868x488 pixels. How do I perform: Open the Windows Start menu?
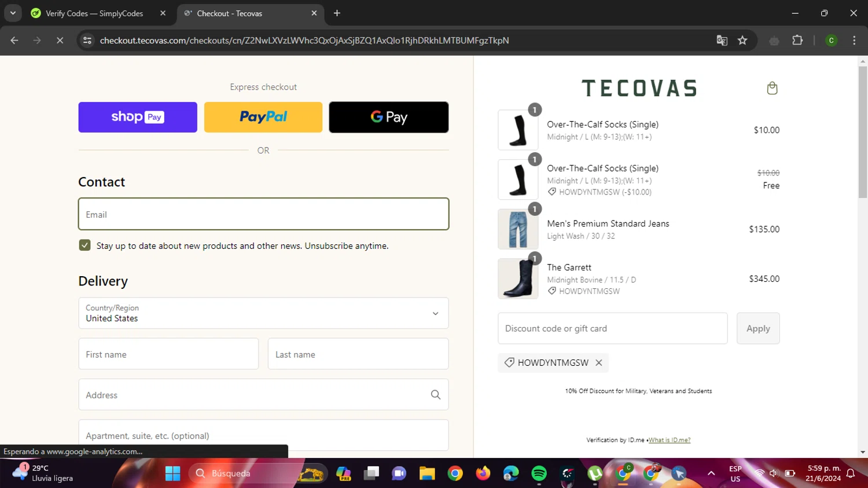pos(173,474)
